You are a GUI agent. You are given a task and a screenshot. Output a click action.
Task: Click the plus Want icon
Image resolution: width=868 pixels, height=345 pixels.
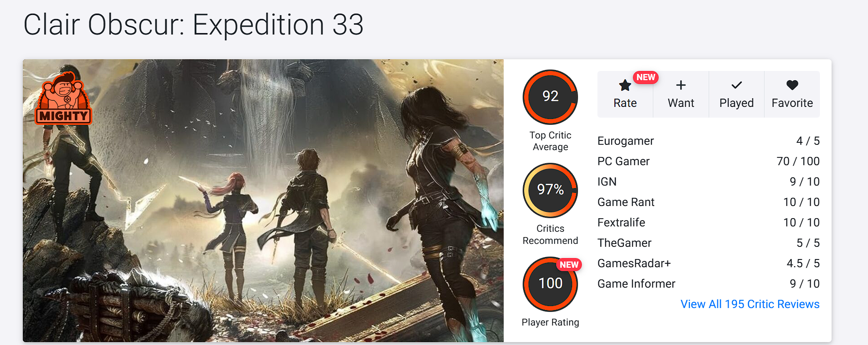681,86
